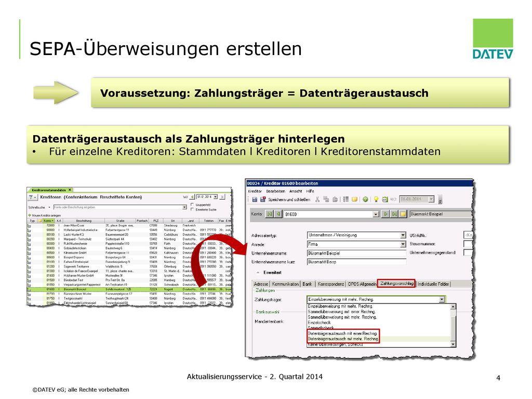Click the yellow note icon in Kreditor toolbar

pos(354,199)
